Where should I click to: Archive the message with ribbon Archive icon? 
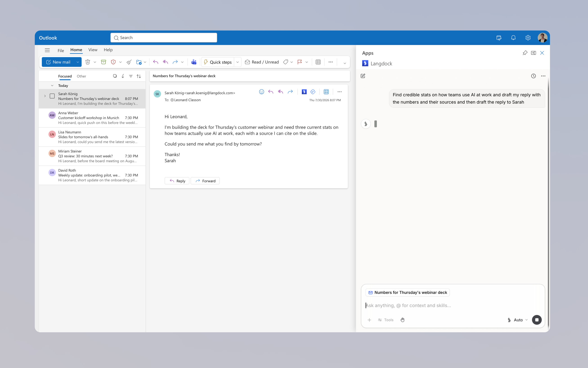tap(103, 62)
